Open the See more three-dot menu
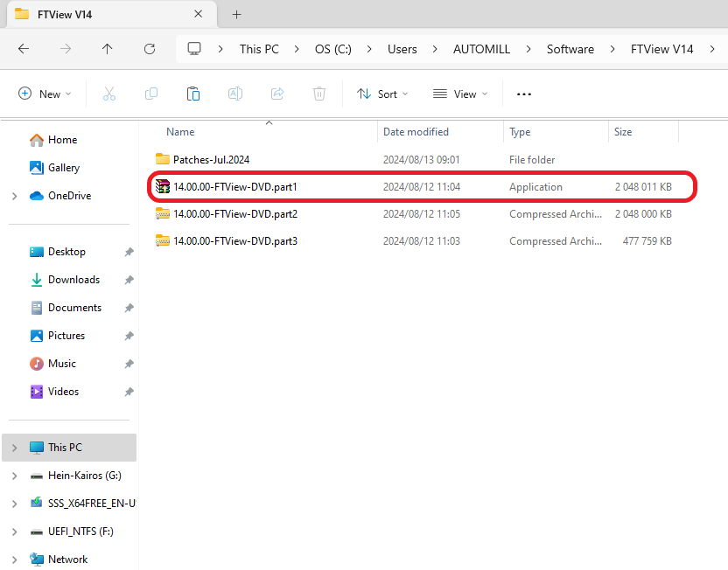Image resolution: width=728 pixels, height=570 pixels. (x=524, y=94)
